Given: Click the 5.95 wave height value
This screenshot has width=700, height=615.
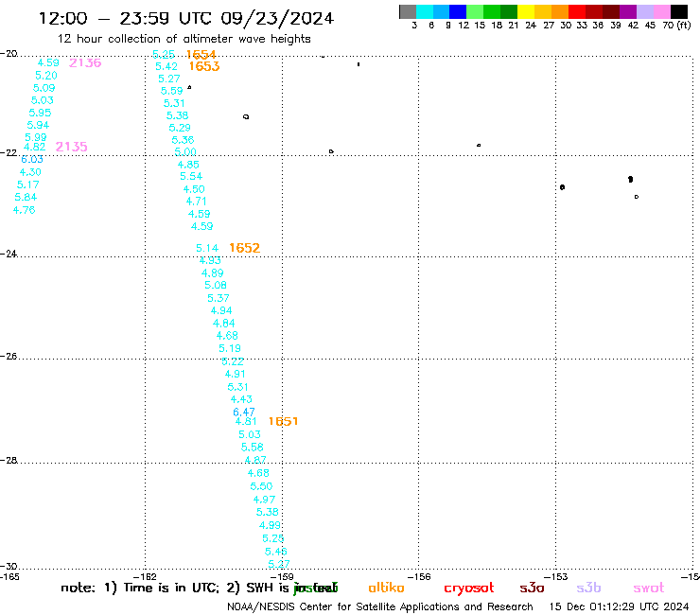Looking at the screenshot, I should tap(40, 113).
